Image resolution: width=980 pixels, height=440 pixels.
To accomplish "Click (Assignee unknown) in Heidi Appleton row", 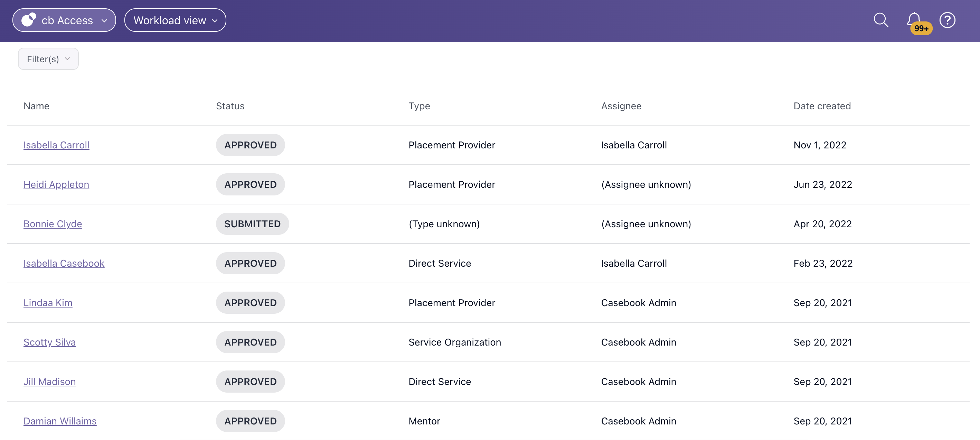I will (x=646, y=184).
